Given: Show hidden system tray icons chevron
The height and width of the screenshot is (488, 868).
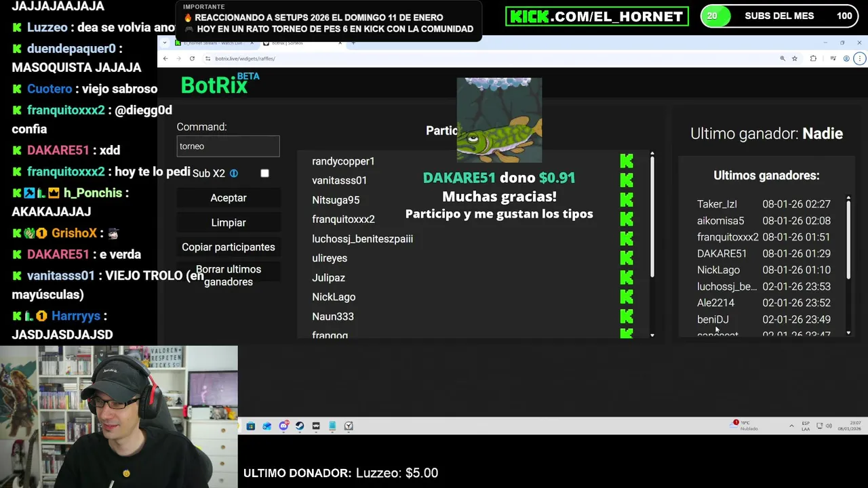Looking at the screenshot, I should pyautogui.click(x=791, y=426).
